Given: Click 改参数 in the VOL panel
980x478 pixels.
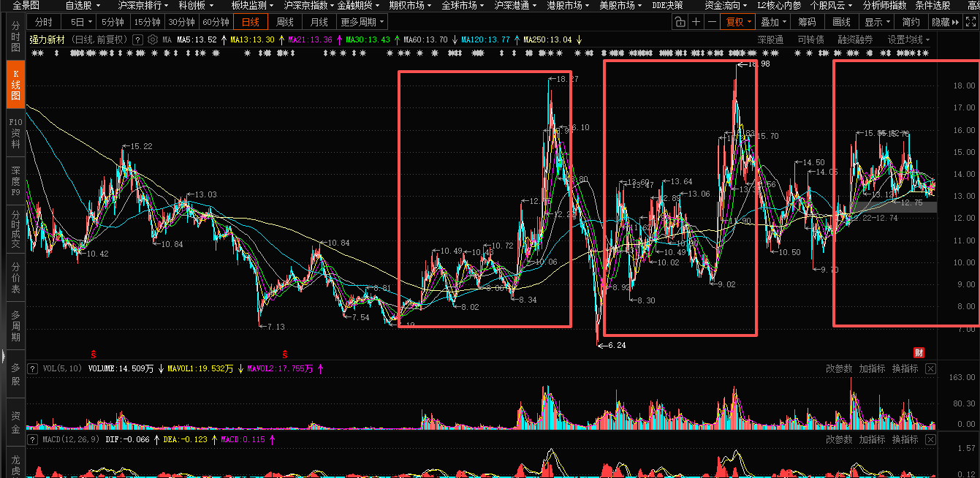Looking at the screenshot, I should (839, 369).
